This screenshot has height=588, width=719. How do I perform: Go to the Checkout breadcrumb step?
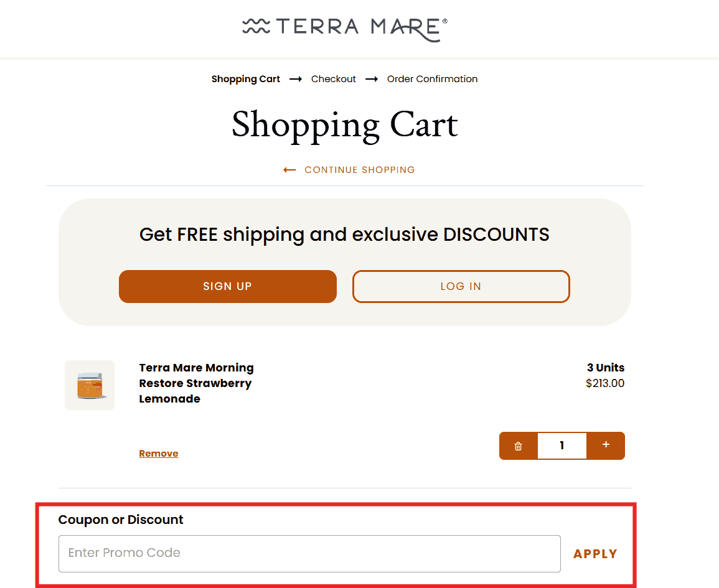[334, 79]
